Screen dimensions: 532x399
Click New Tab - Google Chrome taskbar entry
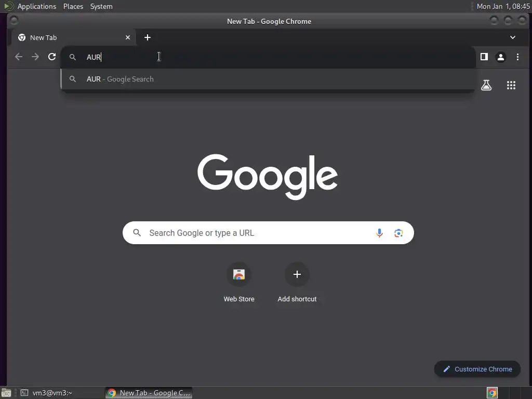point(149,393)
